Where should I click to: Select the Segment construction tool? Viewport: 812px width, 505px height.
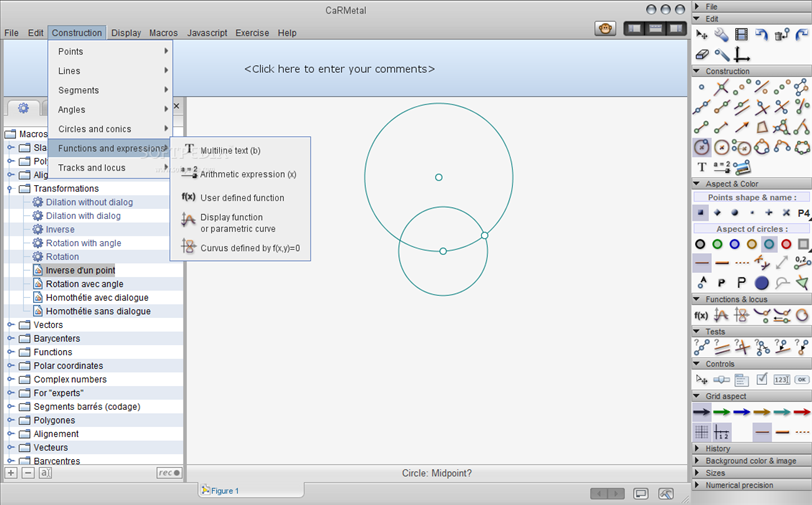[702, 127]
